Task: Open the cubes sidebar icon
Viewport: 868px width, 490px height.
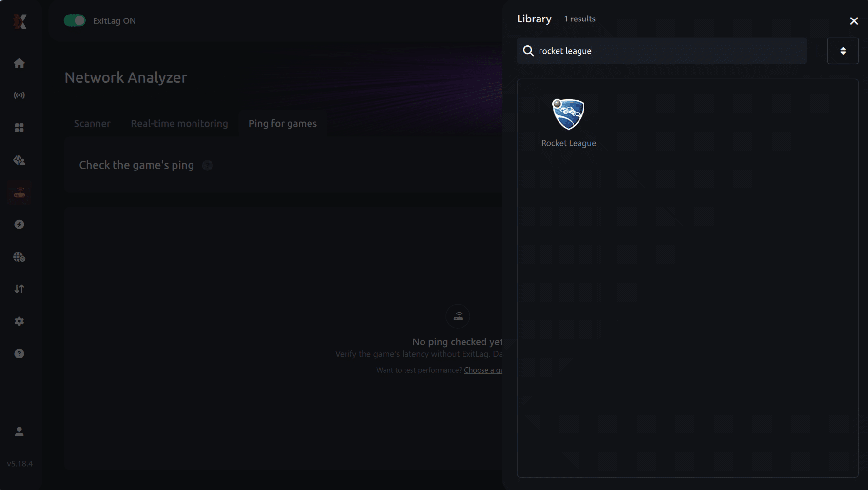Action: 19,160
